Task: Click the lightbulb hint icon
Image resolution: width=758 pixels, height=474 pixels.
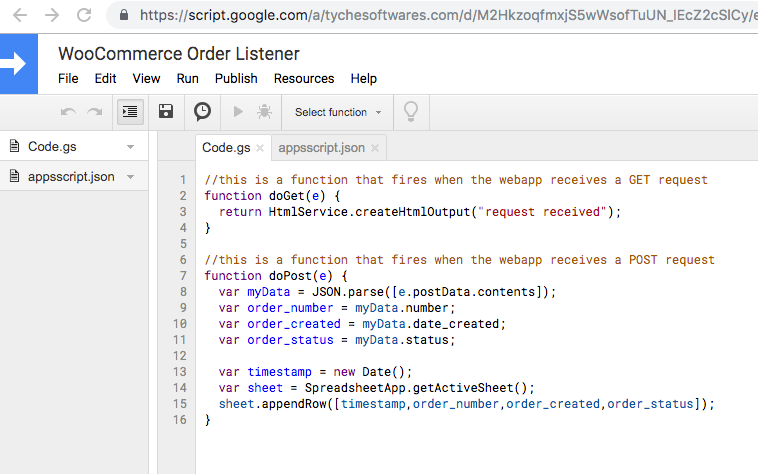Action: (410, 112)
